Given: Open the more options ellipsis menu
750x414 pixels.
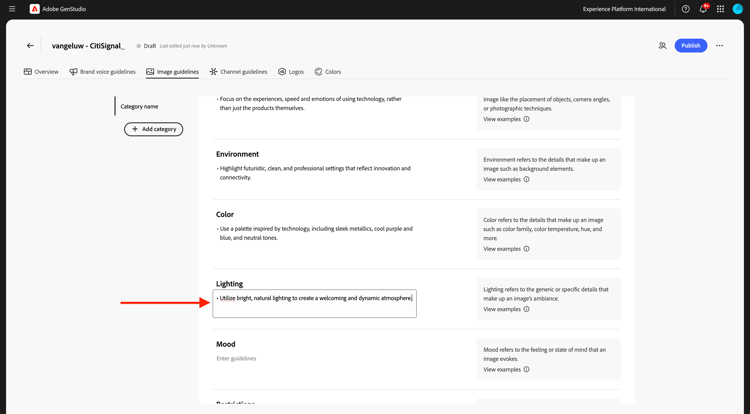Looking at the screenshot, I should coord(720,46).
